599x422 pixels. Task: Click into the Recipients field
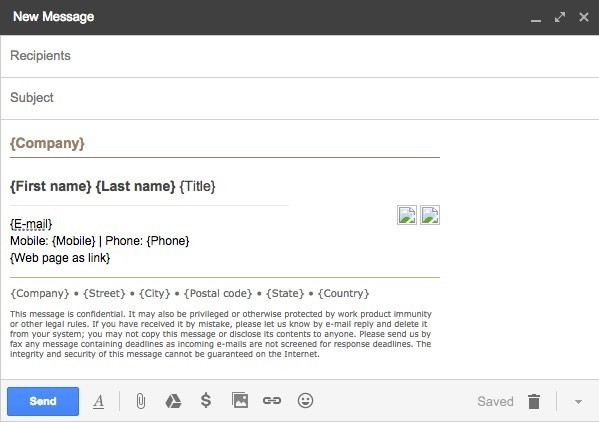point(300,56)
